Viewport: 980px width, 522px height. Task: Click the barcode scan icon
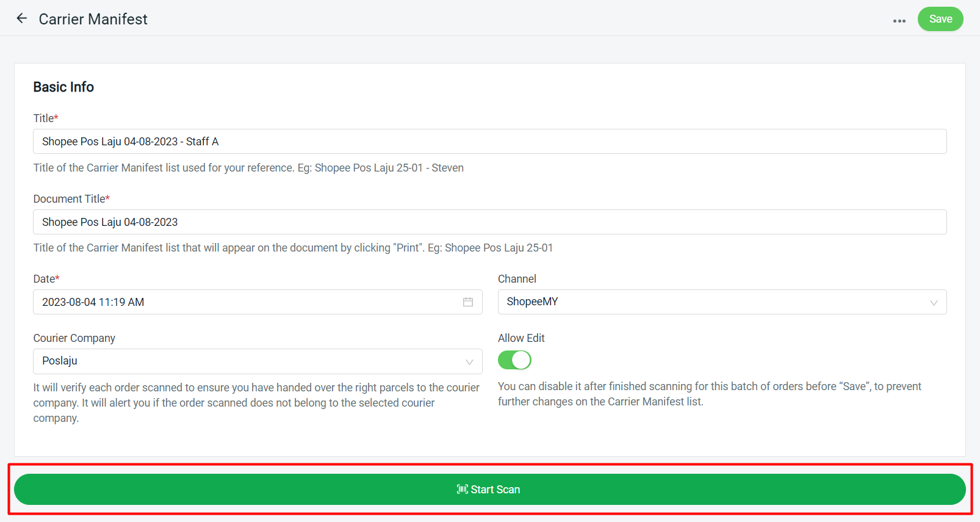462,489
